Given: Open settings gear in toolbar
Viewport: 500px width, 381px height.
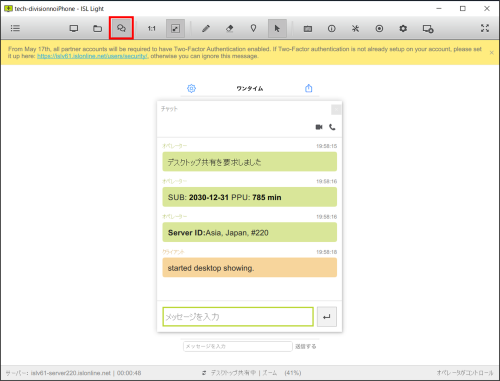Looking at the screenshot, I should (x=403, y=29).
